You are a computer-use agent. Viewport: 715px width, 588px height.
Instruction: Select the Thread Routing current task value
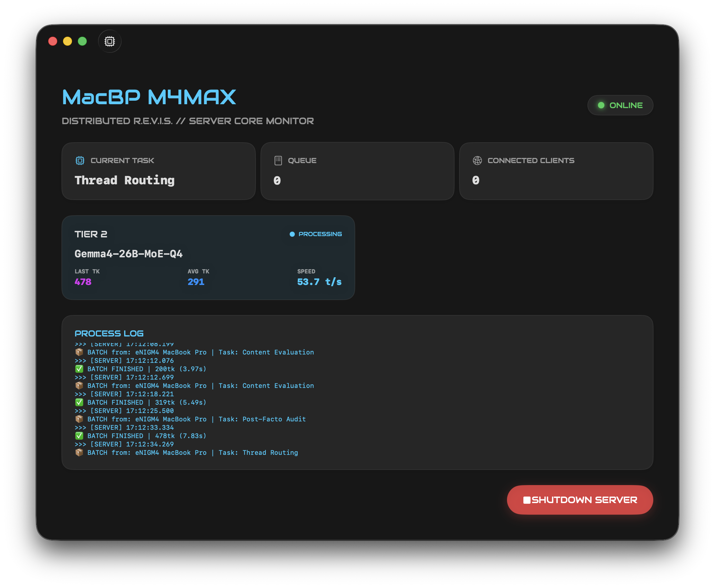point(125,180)
